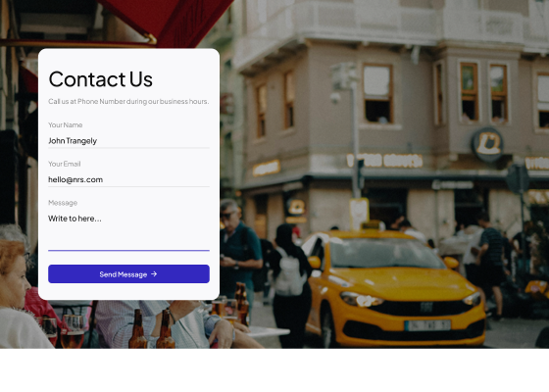Click into the Message text area
Image resolution: width=549 pixels, height=392 pixels.
click(128, 231)
